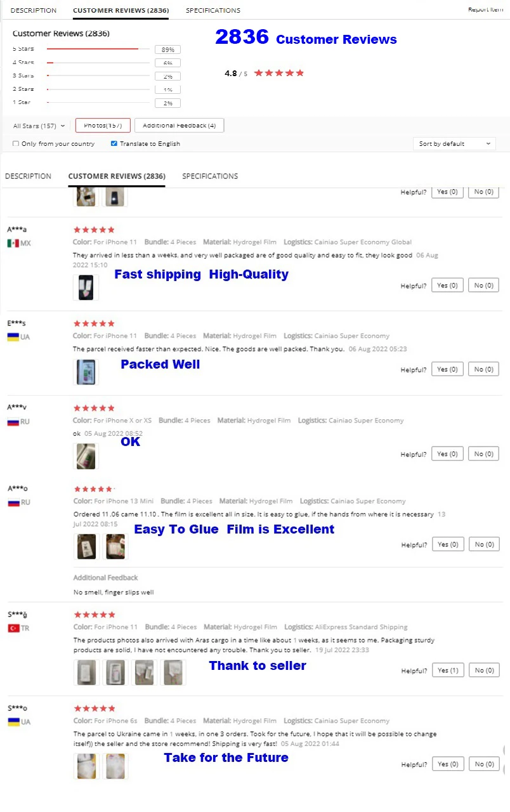Click the five-star rating next to 4.8 / 5
The image size is (510, 812).
point(279,73)
